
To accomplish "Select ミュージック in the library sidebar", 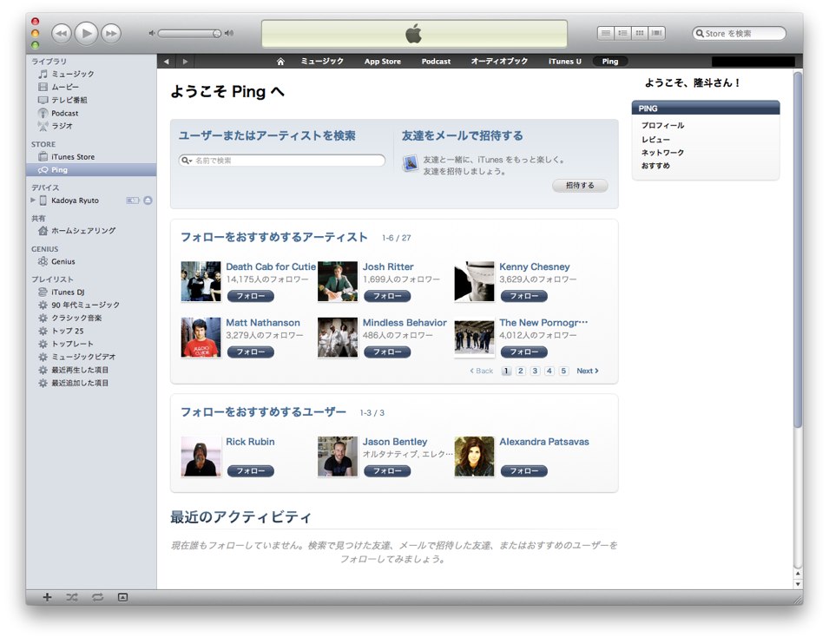I will [72, 74].
